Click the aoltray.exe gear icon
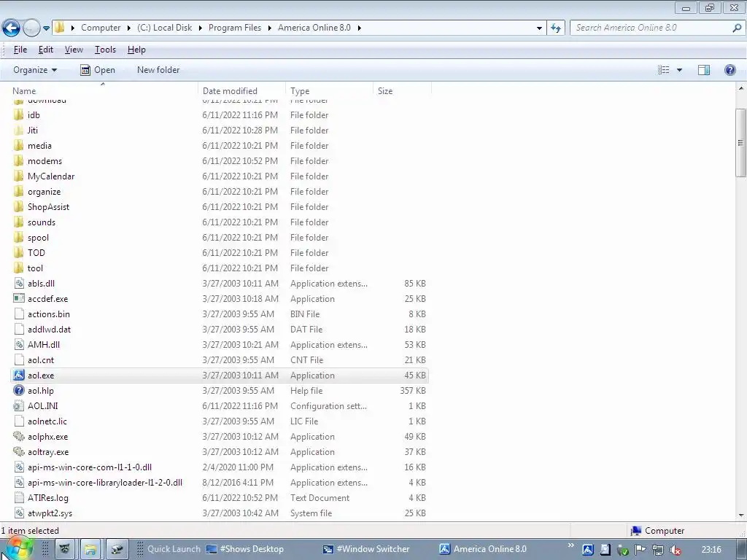The image size is (747, 560). (x=18, y=451)
